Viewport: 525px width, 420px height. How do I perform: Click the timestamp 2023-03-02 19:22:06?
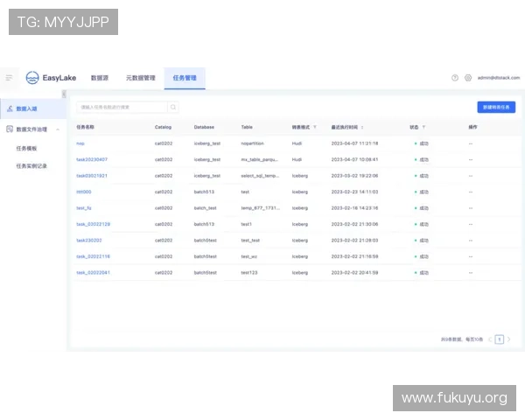[354, 176]
